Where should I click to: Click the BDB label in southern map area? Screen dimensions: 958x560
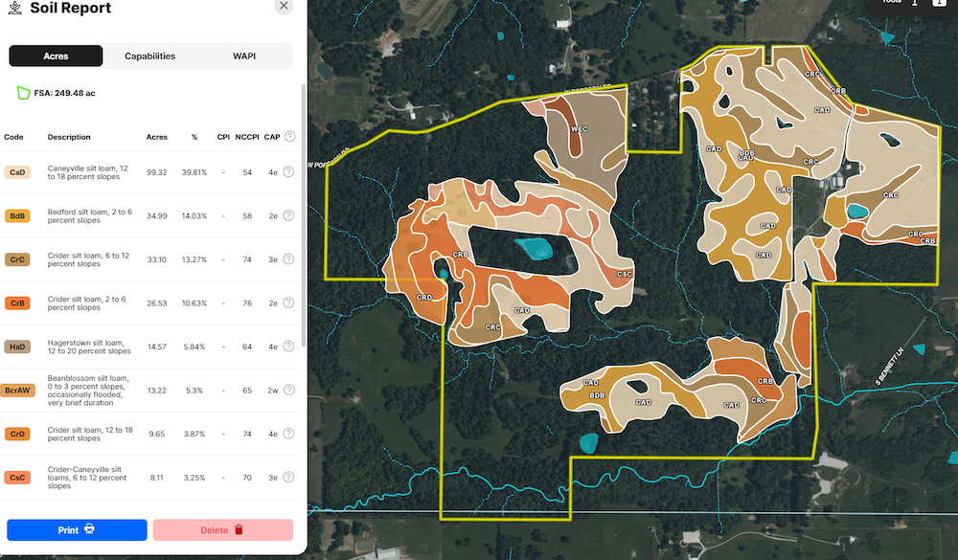click(597, 395)
